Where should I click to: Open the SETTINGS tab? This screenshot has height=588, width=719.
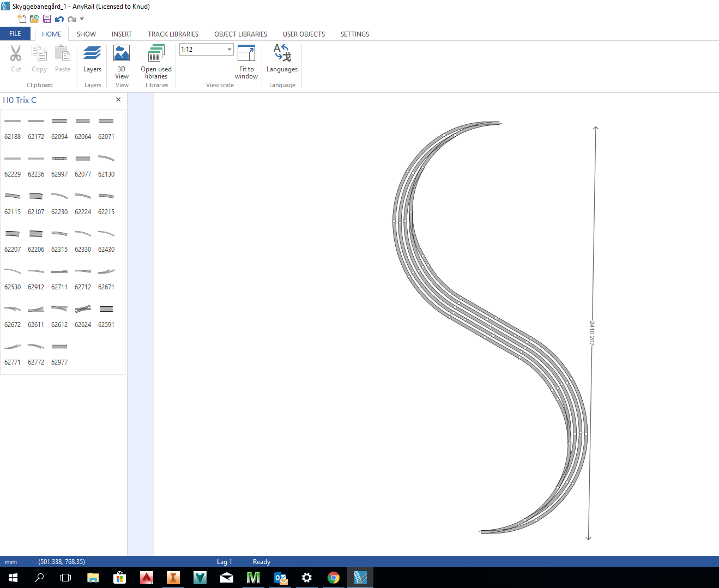click(x=355, y=34)
